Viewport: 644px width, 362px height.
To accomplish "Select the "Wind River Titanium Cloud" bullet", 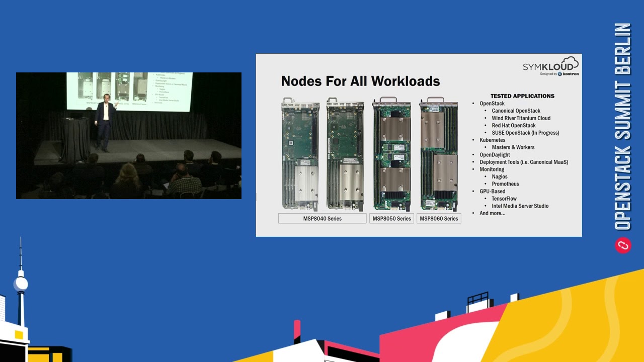I will coord(521,118).
